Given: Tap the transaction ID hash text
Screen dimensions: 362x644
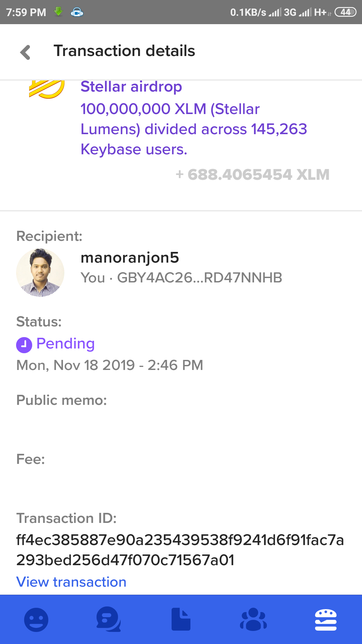Looking at the screenshot, I should 180,550.
